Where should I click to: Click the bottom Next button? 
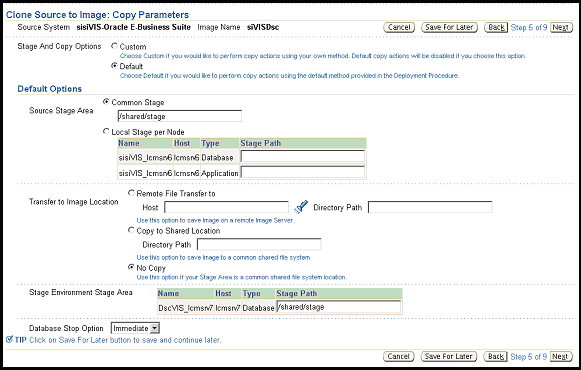561,356
